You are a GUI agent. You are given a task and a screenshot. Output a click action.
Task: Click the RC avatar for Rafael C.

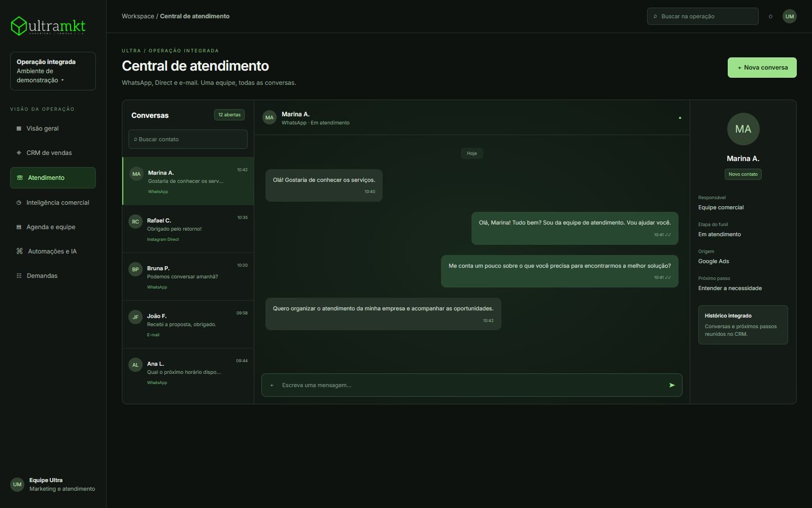coord(136,221)
